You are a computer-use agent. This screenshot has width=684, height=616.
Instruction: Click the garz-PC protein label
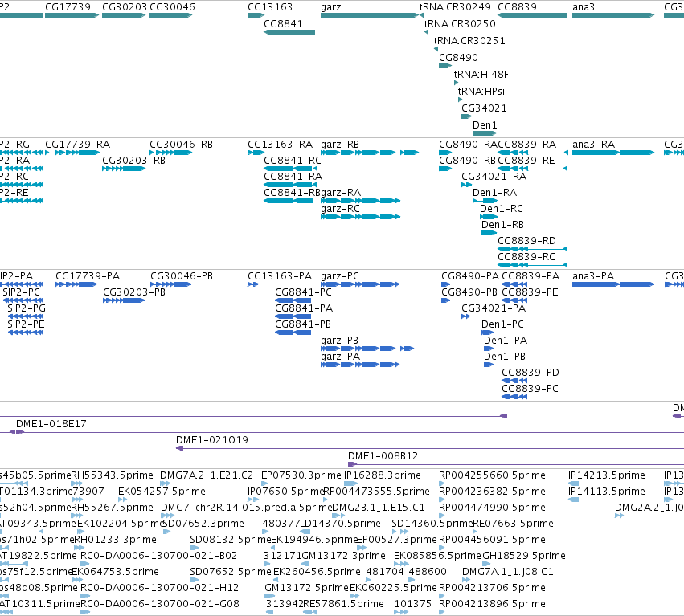pyautogui.click(x=340, y=276)
